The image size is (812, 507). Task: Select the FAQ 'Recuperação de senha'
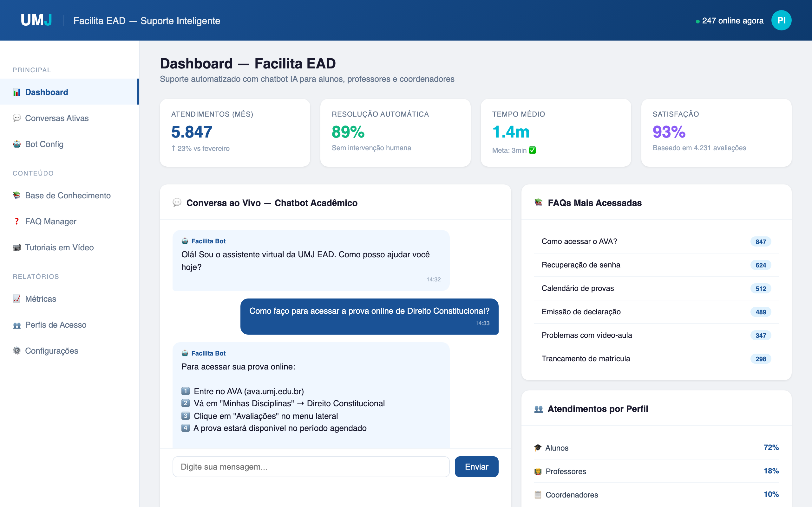tap(581, 265)
